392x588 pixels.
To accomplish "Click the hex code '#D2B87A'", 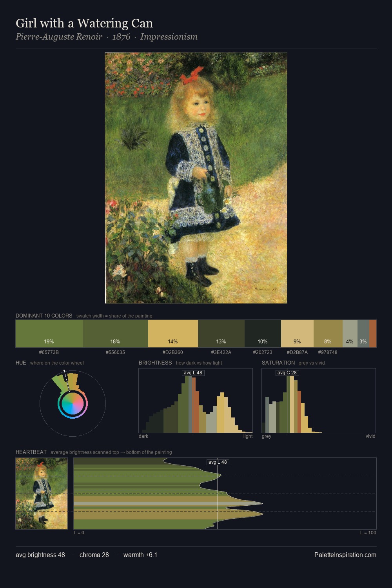I will [297, 352].
